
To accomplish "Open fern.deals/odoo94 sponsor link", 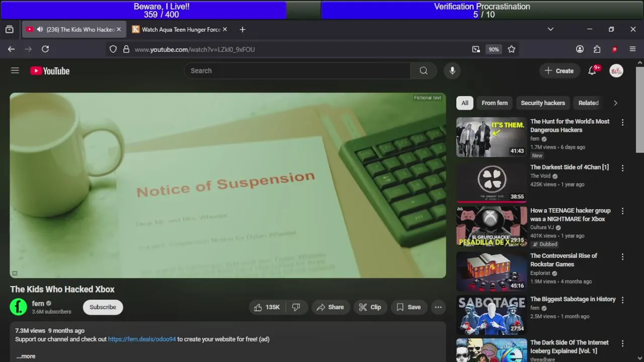I will 142,339.
